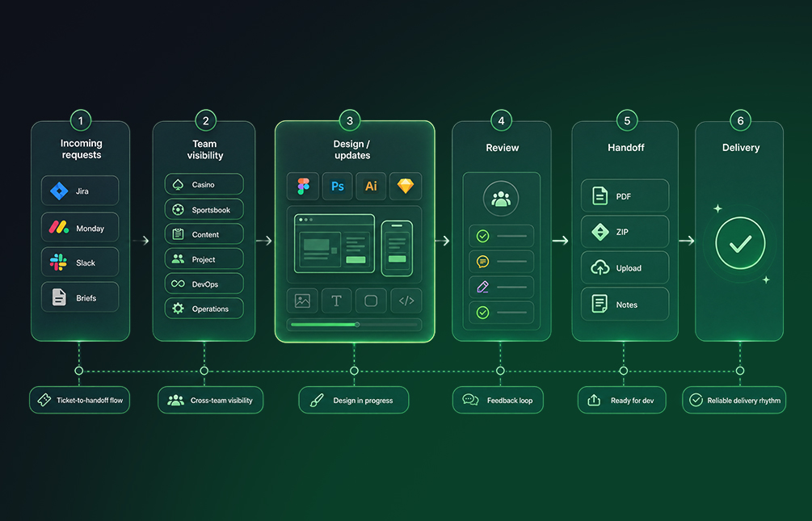
Task: Click the Notes document icon
Action: 600,304
